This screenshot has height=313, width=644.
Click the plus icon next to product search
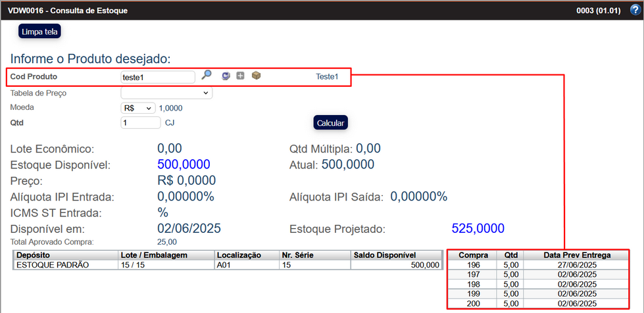(x=240, y=76)
